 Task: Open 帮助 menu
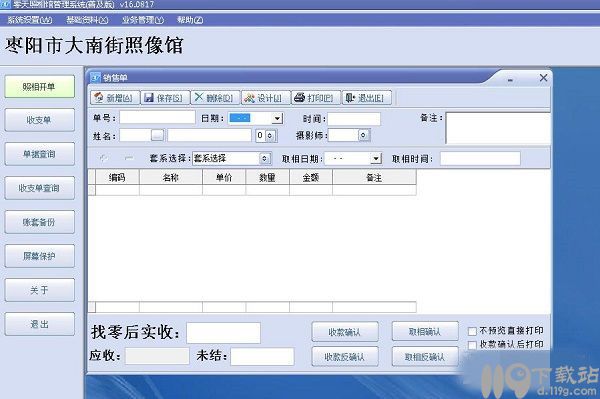[x=190, y=20]
